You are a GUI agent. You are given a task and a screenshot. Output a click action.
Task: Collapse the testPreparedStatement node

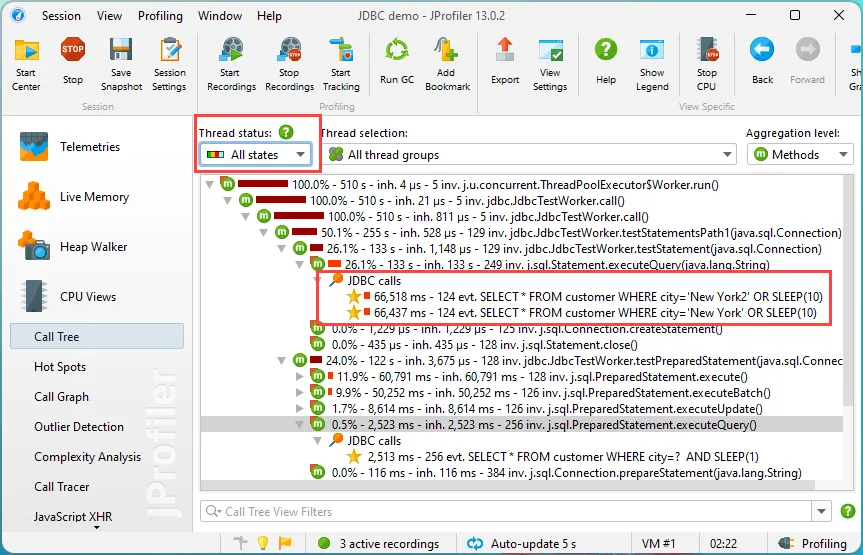[x=281, y=361]
